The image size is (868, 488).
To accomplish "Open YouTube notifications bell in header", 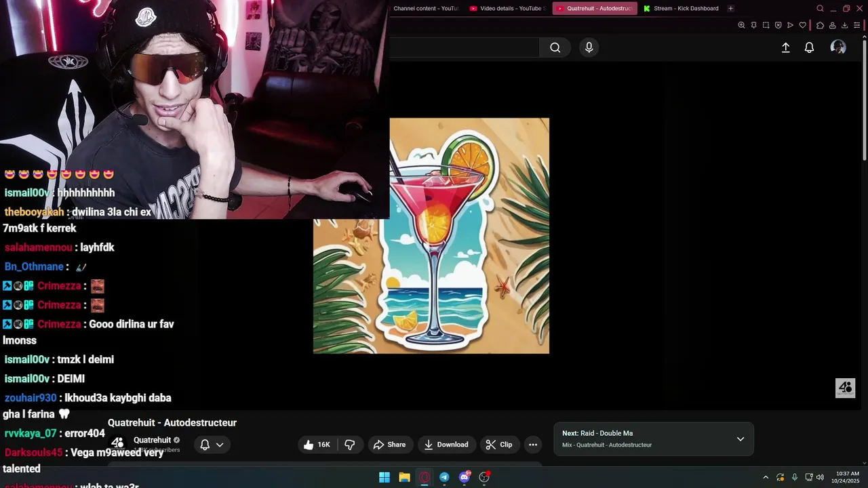I will coord(809,47).
